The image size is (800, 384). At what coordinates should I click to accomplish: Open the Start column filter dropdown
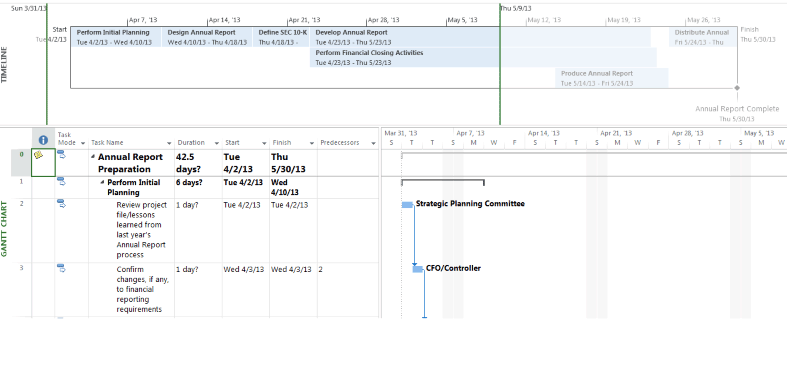point(264,143)
